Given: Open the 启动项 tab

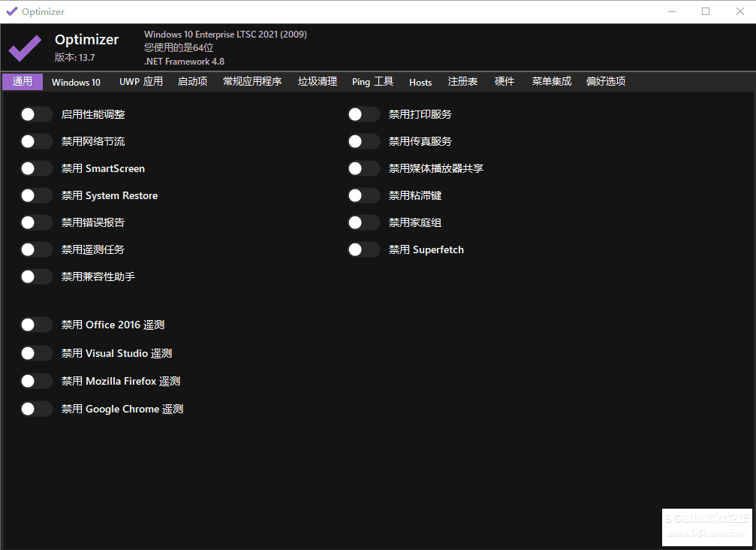Looking at the screenshot, I should click(x=192, y=82).
